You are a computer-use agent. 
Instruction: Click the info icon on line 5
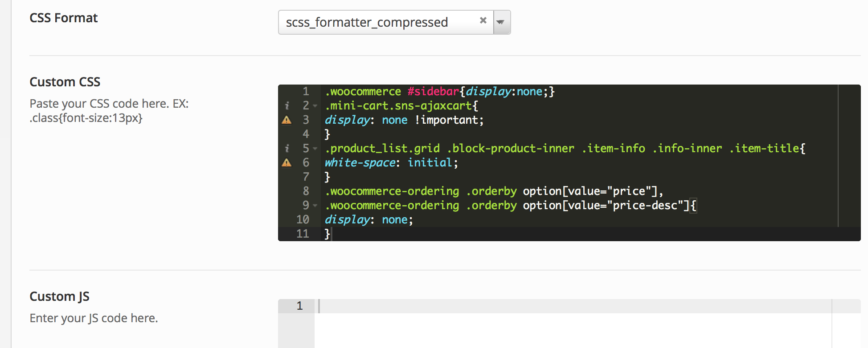pyautogui.click(x=287, y=149)
